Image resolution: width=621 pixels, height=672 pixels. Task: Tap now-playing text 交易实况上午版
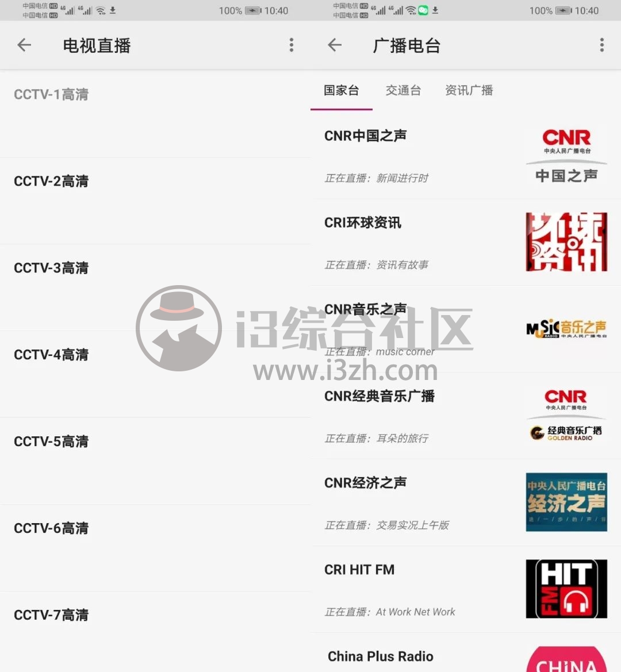tap(412, 525)
